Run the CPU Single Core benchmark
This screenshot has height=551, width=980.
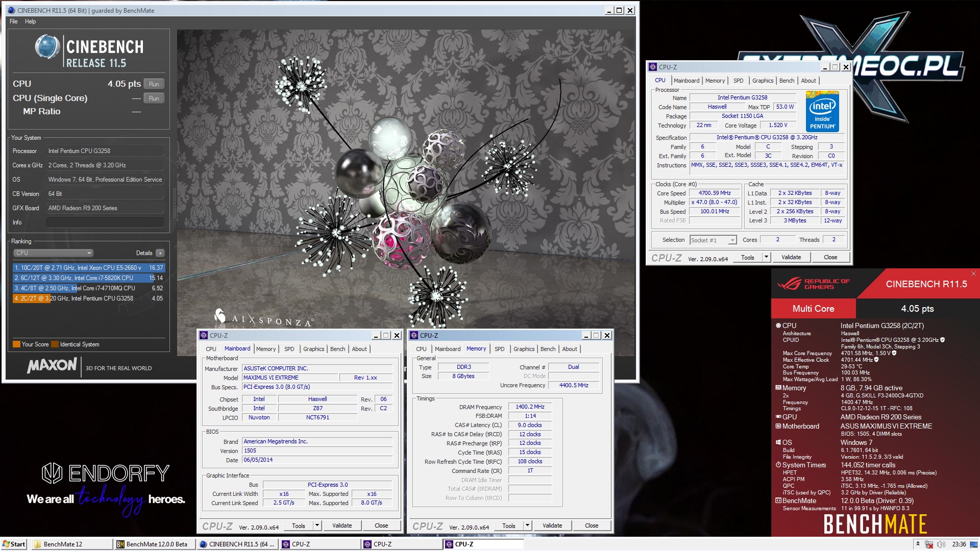pos(154,98)
